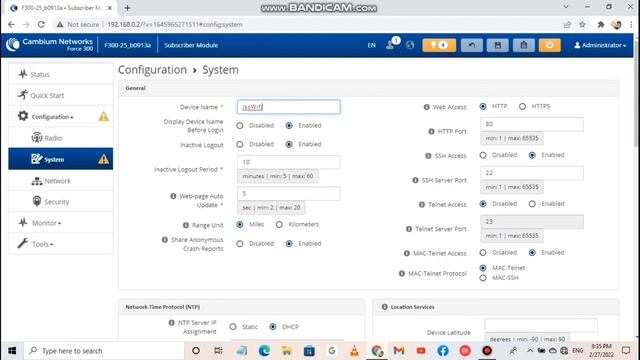The image size is (640, 360).
Task: Choose Kilometers as Range Unit
Action: pos(279,224)
